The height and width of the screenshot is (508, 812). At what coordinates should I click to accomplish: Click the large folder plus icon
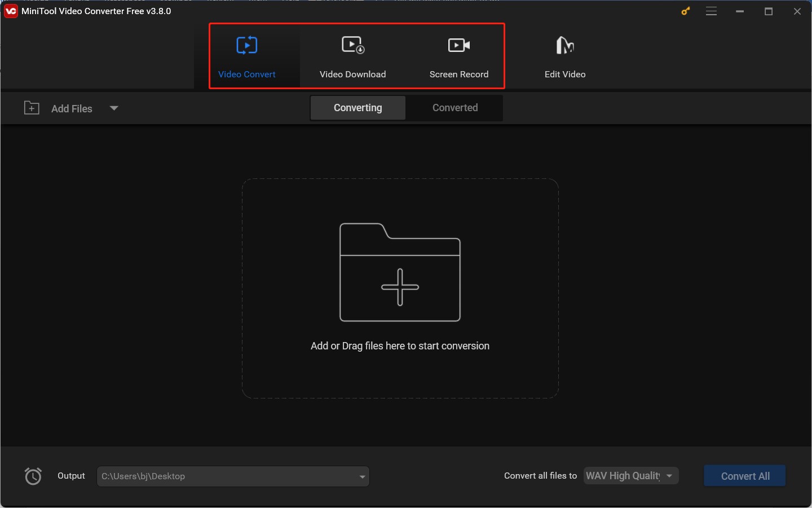click(400, 273)
